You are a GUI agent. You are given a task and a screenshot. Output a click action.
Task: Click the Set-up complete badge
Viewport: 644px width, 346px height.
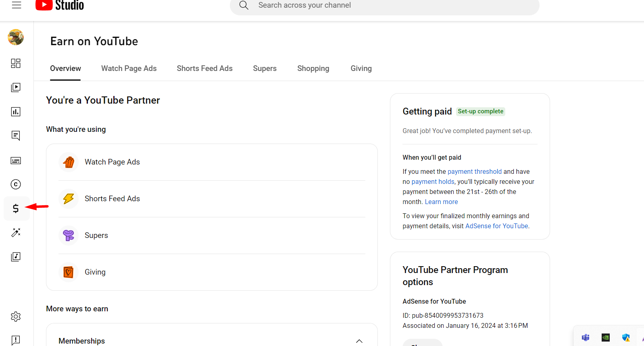click(x=481, y=111)
